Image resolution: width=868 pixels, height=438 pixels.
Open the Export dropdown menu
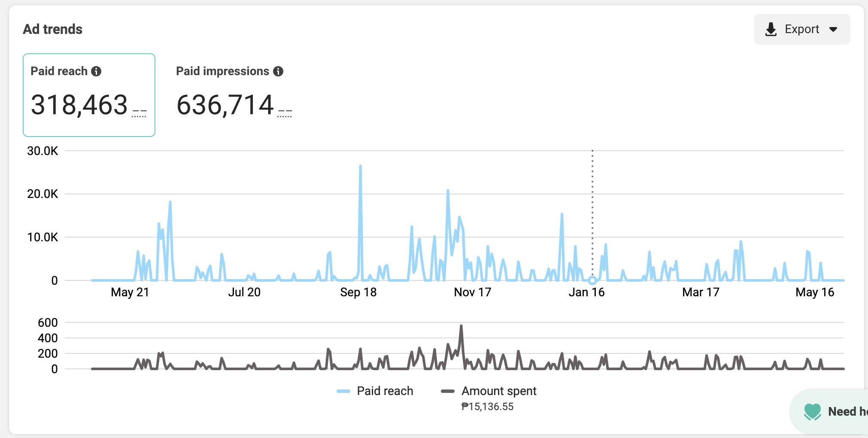[801, 29]
